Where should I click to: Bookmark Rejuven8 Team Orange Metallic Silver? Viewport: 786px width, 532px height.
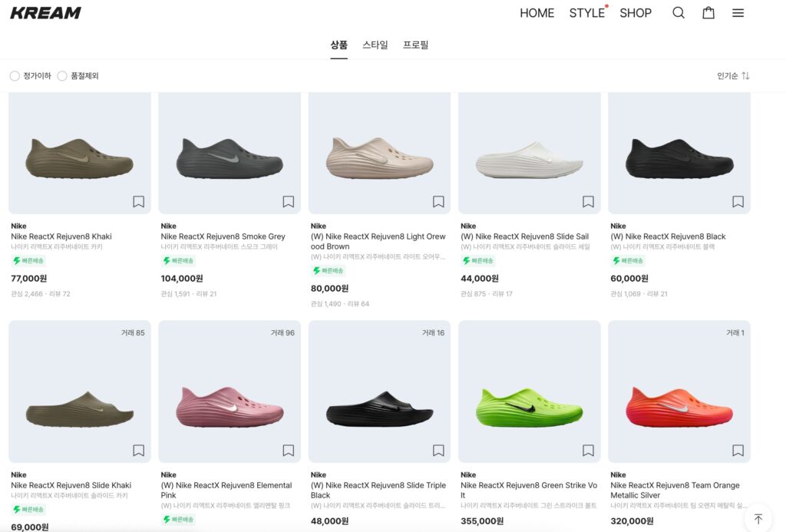coord(738,451)
